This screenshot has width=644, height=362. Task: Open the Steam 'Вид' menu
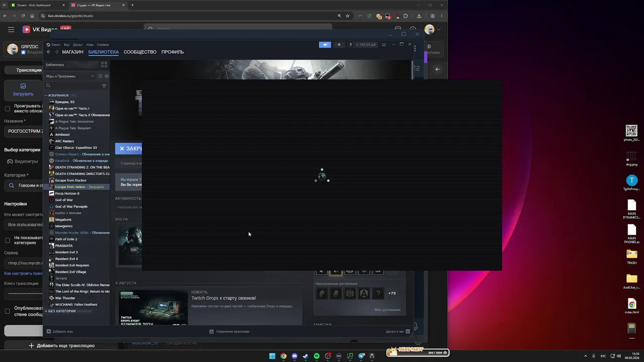tap(66, 45)
